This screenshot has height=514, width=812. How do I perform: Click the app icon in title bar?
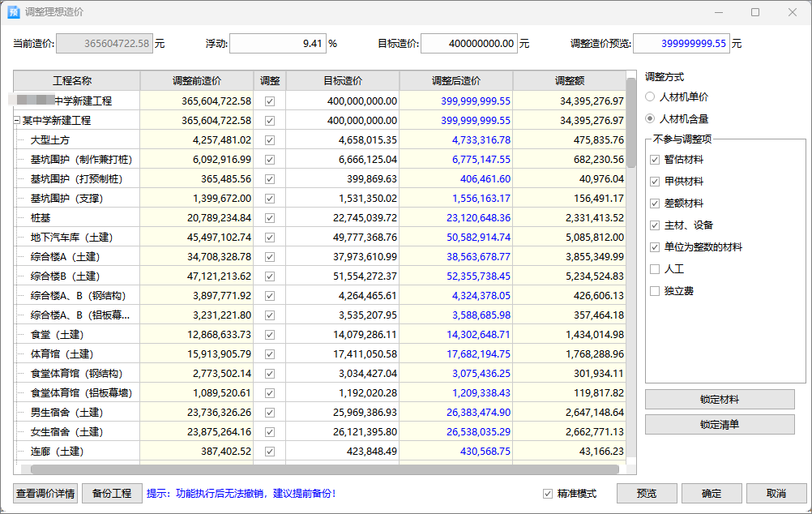13,12
